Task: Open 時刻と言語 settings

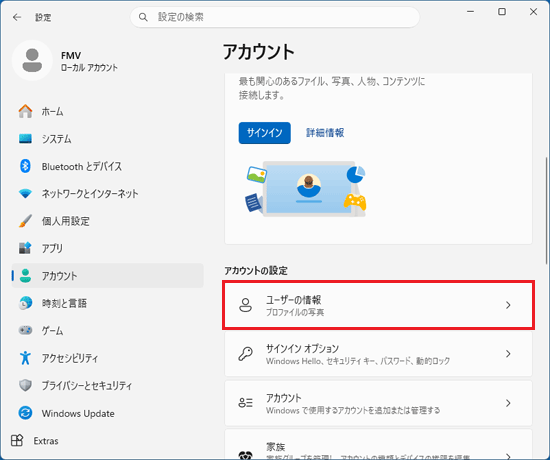Action: (107, 303)
